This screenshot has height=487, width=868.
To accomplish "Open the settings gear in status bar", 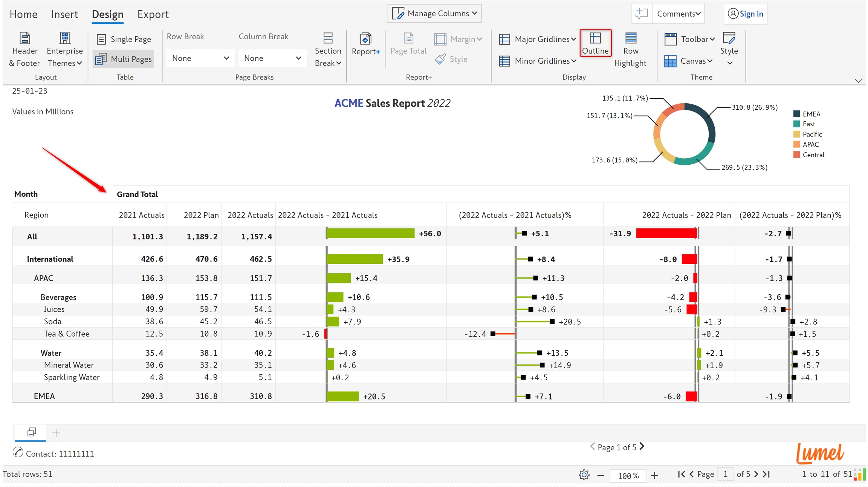I will click(584, 475).
